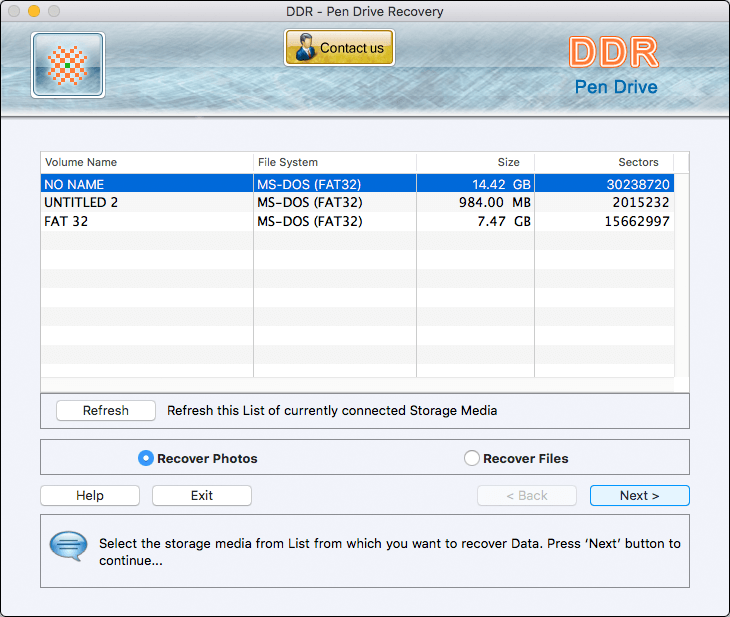The width and height of the screenshot is (730, 617).
Task: Sort by Volume Name column header
Action: point(147,162)
